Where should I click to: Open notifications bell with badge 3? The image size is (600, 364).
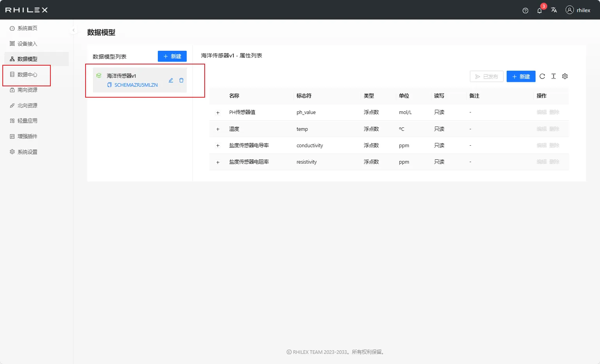[539, 11]
